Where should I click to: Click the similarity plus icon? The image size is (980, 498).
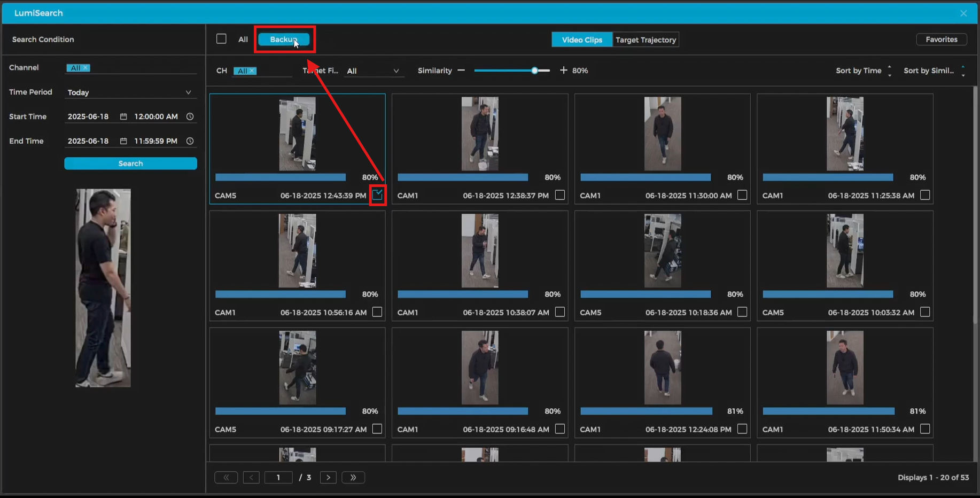[x=563, y=71]
